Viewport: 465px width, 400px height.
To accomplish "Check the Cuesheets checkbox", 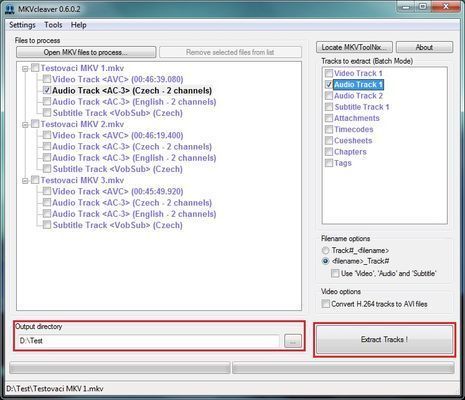I will pos(329,140).
